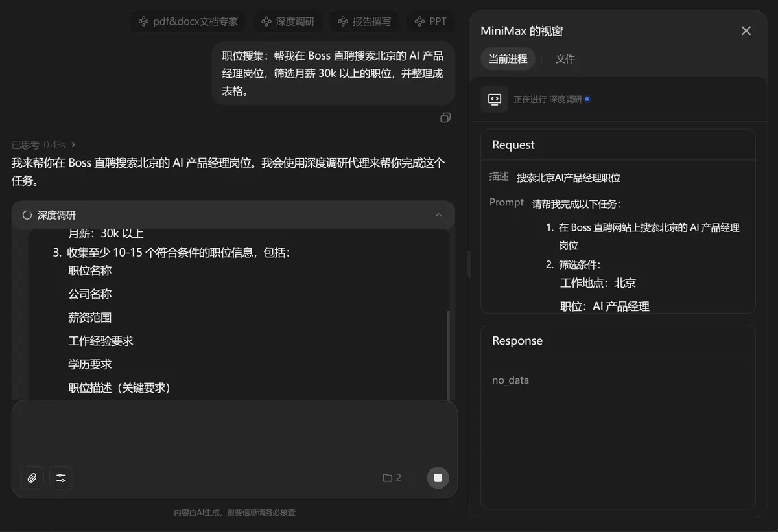
Task: Click the 工作经验要求 list item
Action: pyautogui.click(x=100, y=341)
